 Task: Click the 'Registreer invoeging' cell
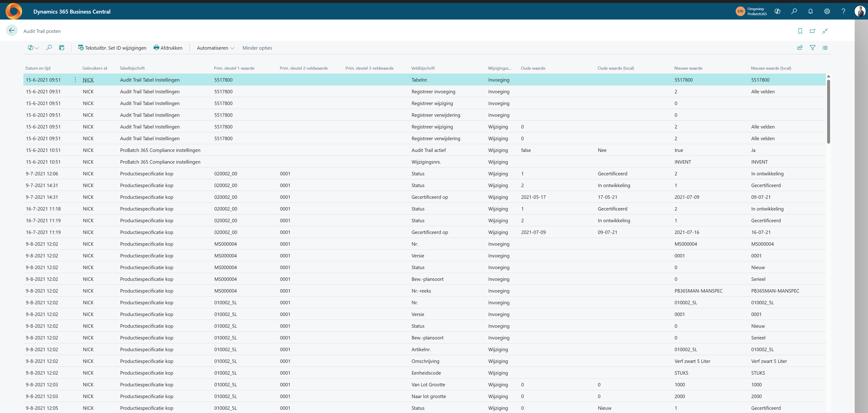[x=433, y=92]
